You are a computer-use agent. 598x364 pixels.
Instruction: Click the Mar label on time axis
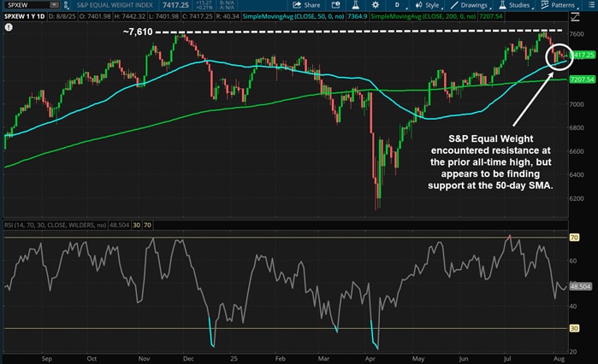[323, 359]
